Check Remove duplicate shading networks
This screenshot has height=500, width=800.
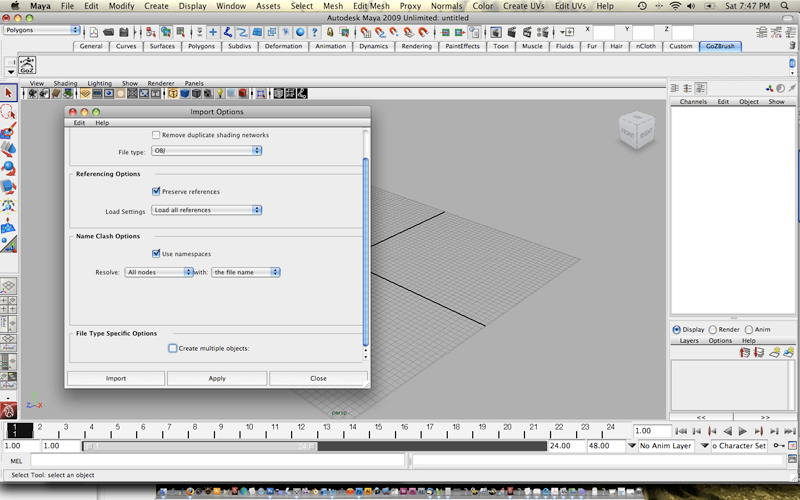point(156,135)
